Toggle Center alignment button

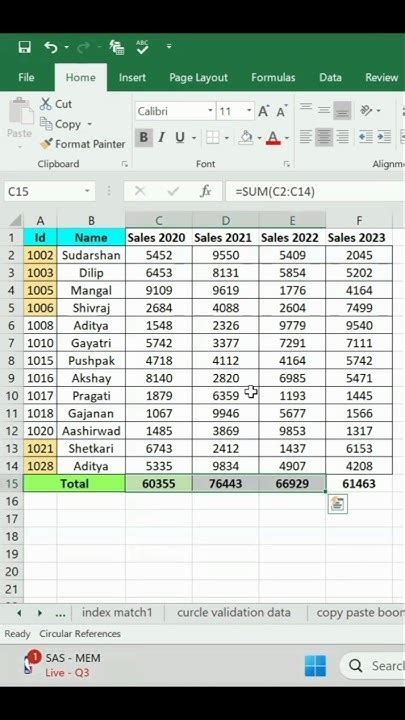pos(324,137)
